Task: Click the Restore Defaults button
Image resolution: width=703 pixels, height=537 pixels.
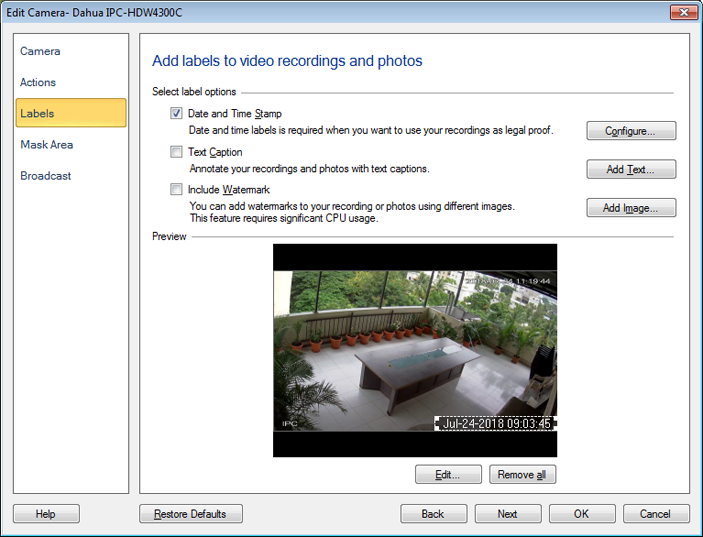Action: [x=190, y=514]
